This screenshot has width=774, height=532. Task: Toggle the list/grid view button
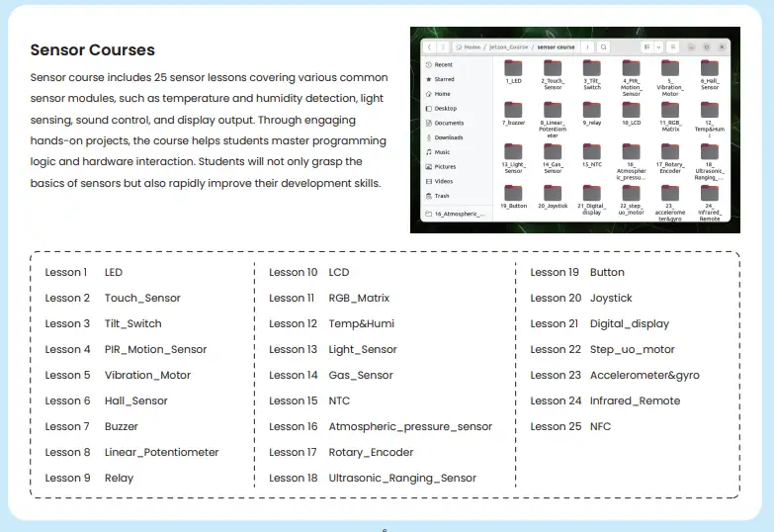click(646, 46)
